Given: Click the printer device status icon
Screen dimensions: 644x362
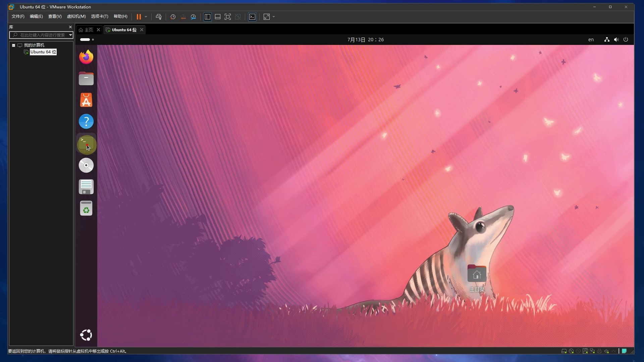Looking at the screenshot, I should pos(599,351).
